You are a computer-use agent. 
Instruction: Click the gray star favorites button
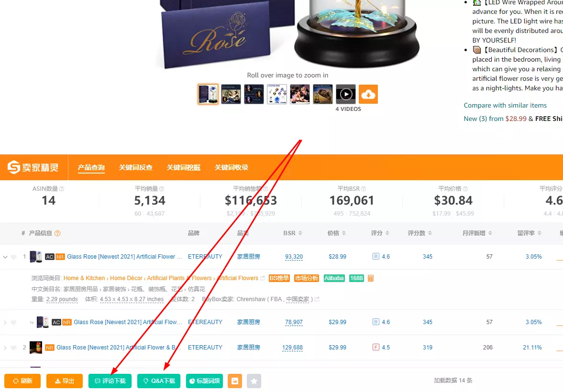tap(254, 381)
